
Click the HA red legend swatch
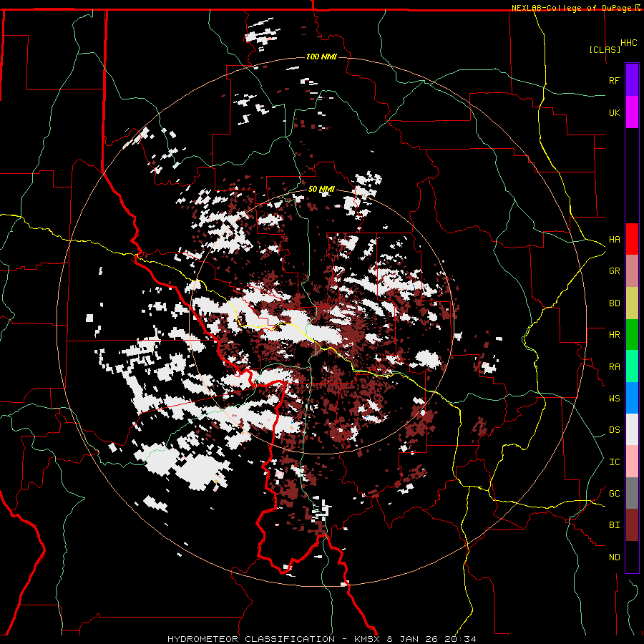[x=632, y=239]
